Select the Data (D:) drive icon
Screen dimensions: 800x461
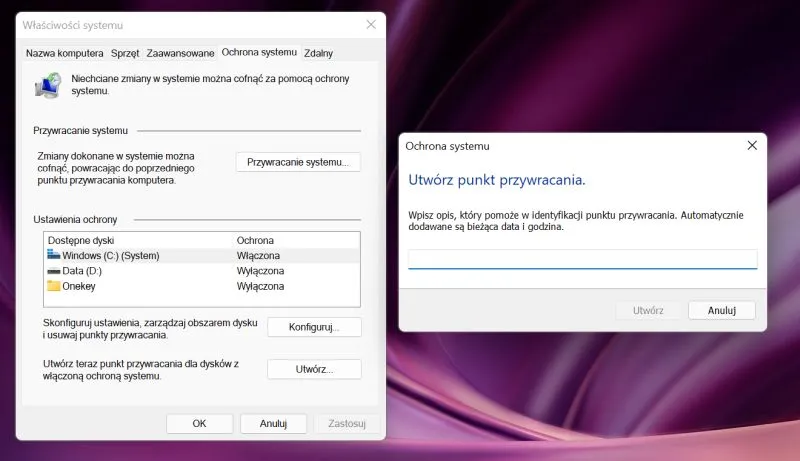click(54, 271)
